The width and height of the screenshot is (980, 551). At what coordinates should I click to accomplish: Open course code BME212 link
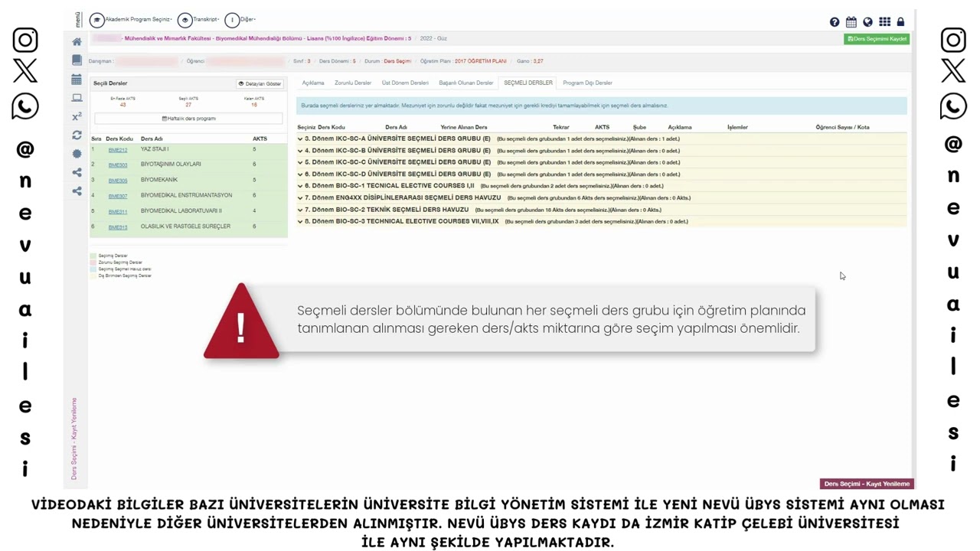click(x=118, y=150)
